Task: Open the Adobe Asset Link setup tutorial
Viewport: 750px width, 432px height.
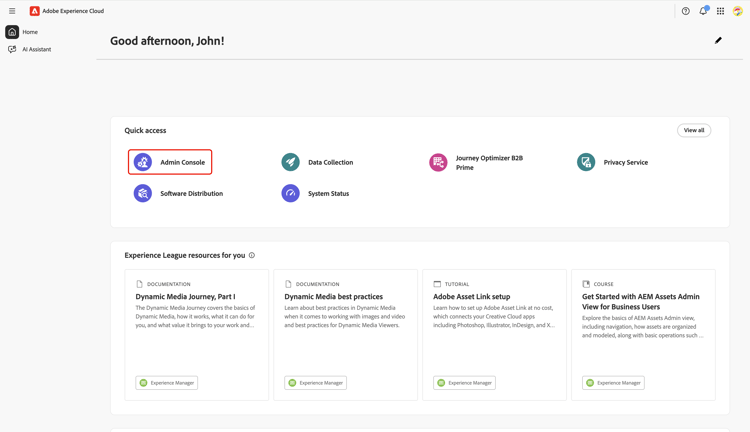Action: click(x=471, y=297)
